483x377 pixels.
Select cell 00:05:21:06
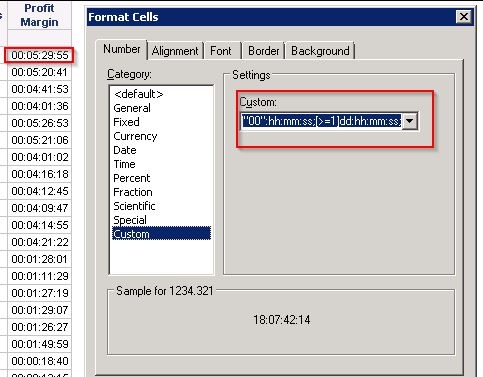[39, 140]
